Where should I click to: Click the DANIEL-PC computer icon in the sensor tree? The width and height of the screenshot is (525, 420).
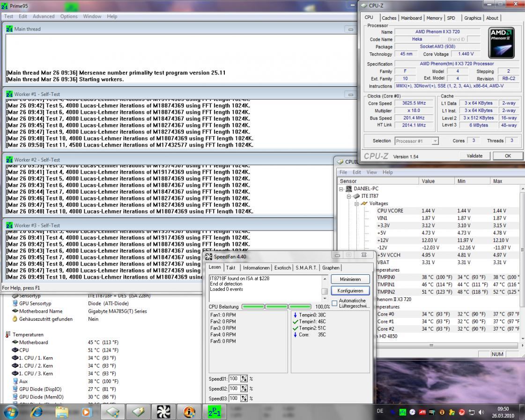tap(349, 189)
